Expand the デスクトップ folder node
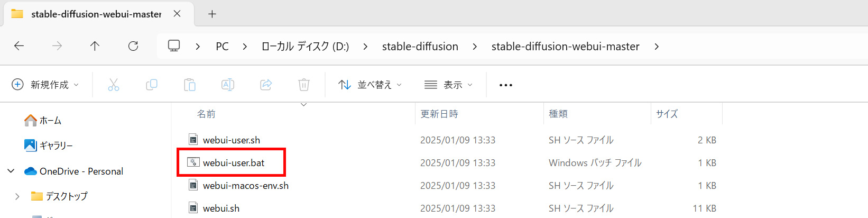The height and width of the screenshot is (218, 868). pos(17,196)
